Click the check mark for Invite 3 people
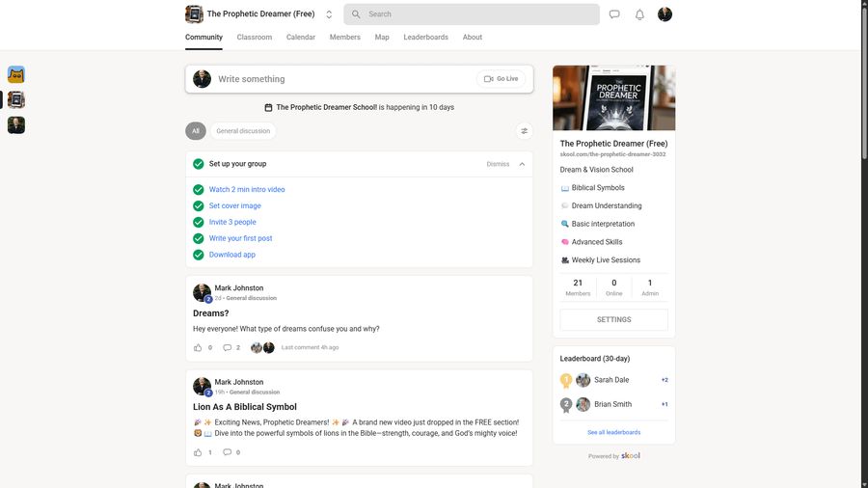 (x=198, y=222)
